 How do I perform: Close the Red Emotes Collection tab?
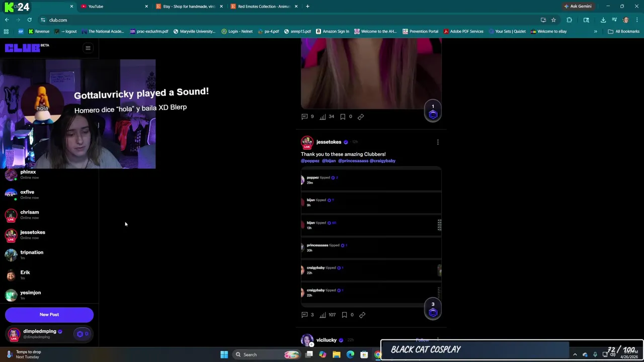(296, 7)
